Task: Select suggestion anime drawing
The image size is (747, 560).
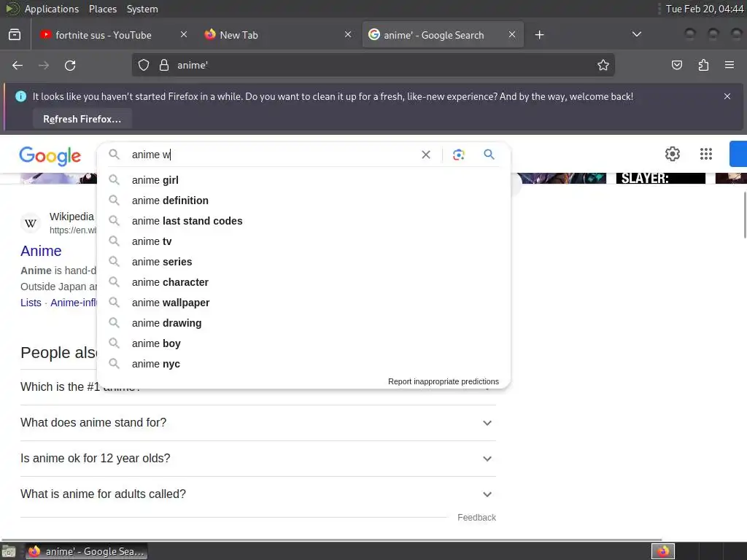Action: 303,323
